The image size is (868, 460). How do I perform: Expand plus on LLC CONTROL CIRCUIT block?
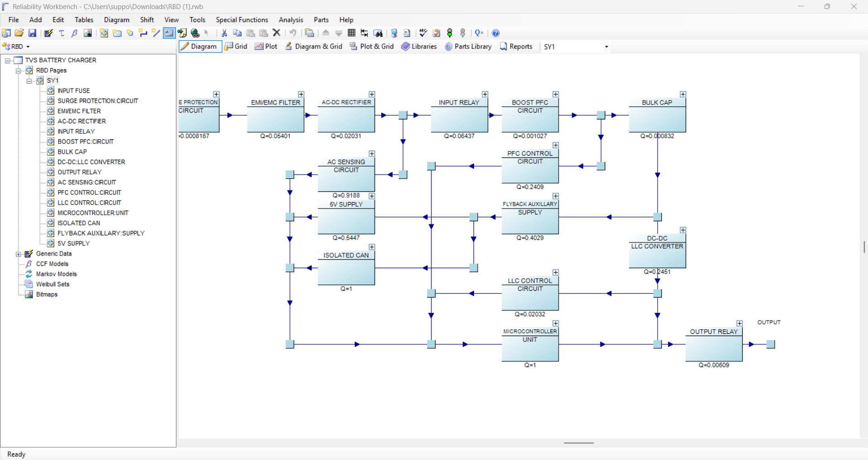(556, 272)
